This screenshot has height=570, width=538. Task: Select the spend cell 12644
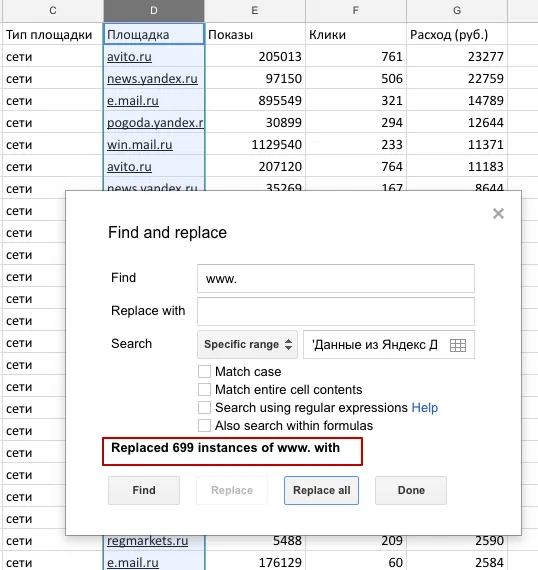[x=457, y=123]
